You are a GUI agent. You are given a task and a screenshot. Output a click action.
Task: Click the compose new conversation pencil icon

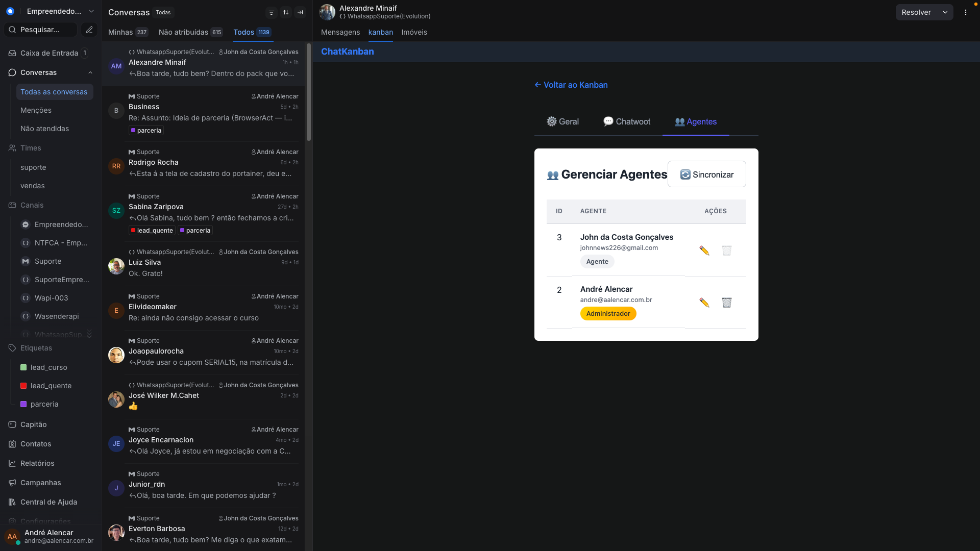pyautogui.click(x=89, y=30)
